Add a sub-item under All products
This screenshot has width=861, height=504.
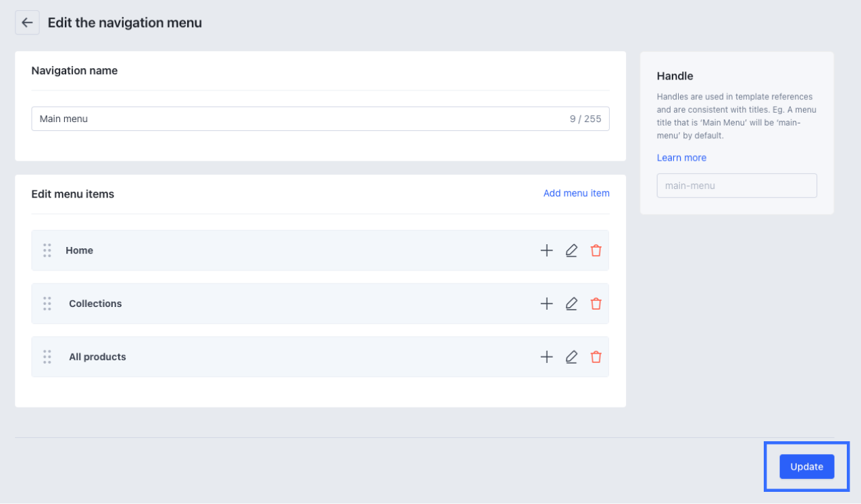(546, 357)
